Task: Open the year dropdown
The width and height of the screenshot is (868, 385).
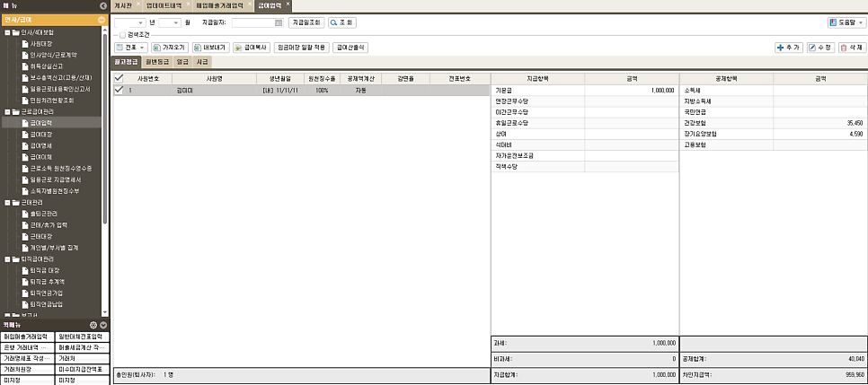Action: [141, 22]
